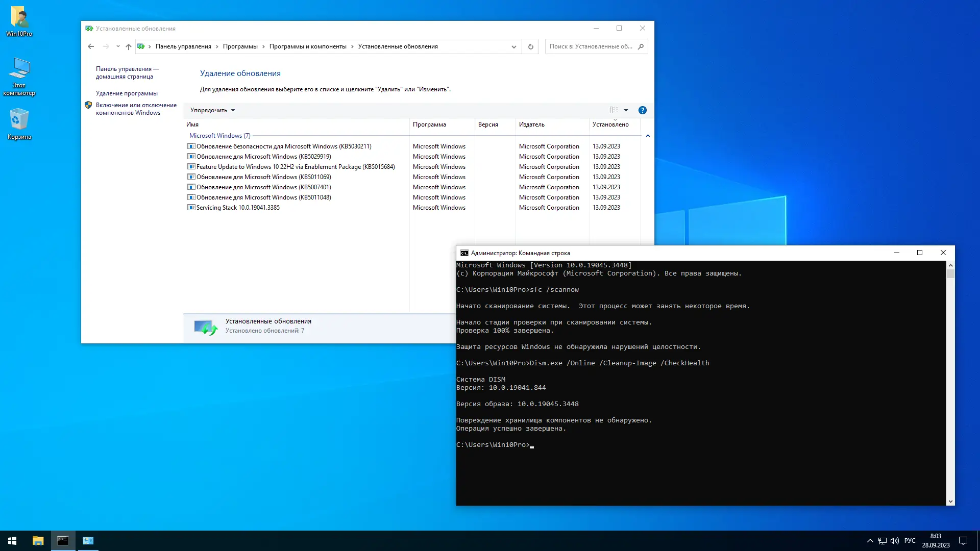Expand the Organize dropdown menu
Screen dimensions: 980x551
pos(212,110)
